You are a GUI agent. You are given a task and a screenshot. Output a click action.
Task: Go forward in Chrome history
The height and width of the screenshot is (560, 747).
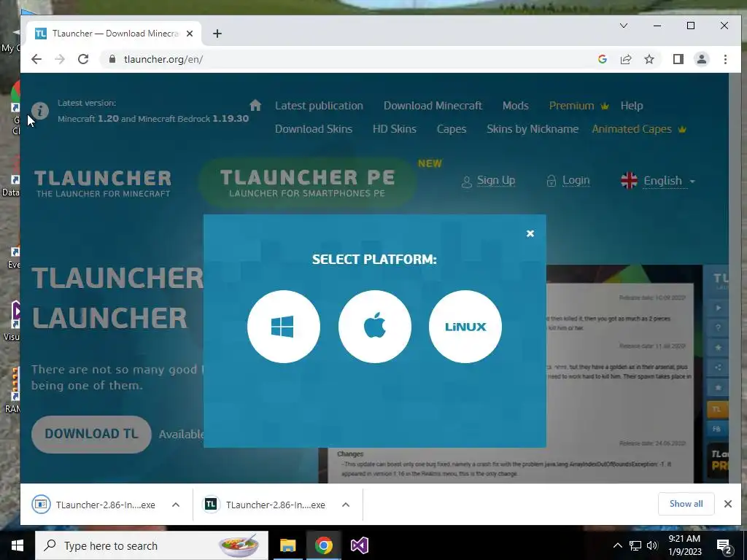pos(60,59)
